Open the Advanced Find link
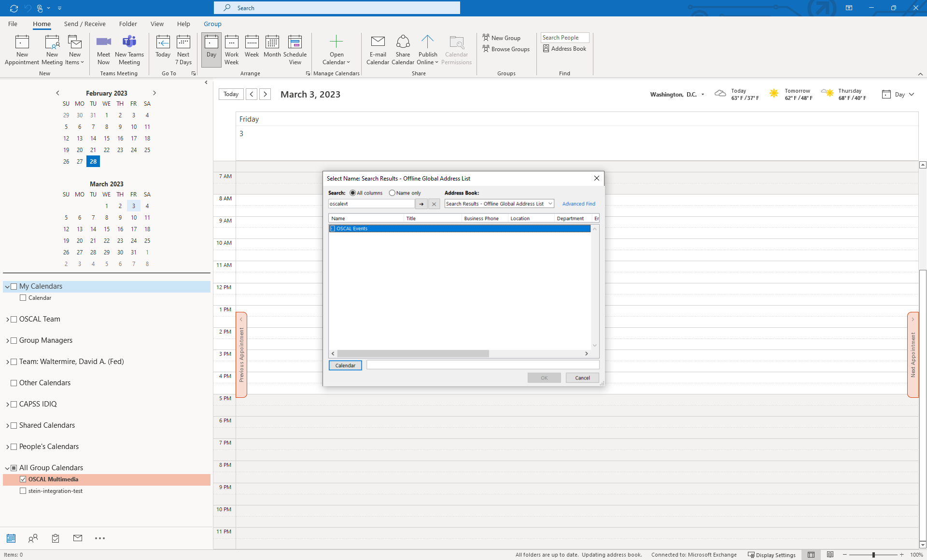The height and width of the screenshot is (560, 927). pos(578,204)
